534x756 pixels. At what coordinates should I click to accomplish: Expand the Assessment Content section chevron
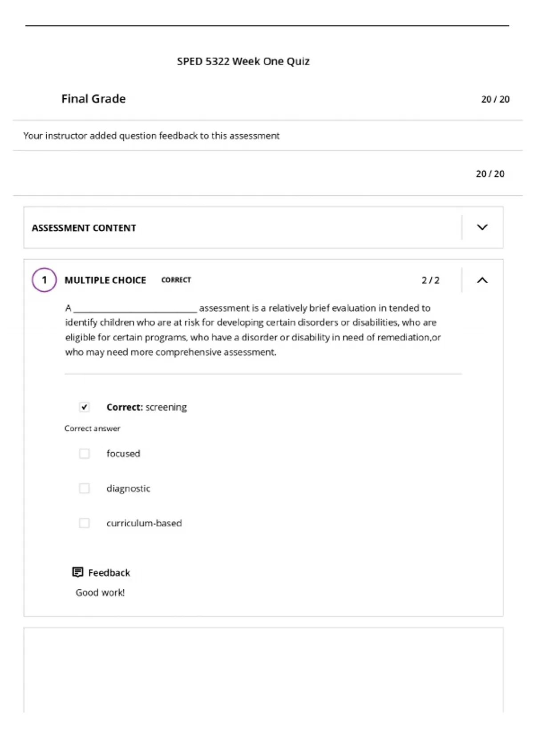(x=482, y=227)
